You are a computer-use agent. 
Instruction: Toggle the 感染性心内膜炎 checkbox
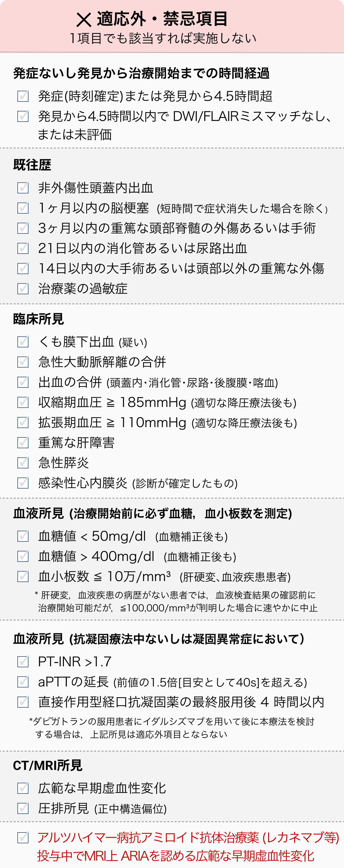[23, 483]
